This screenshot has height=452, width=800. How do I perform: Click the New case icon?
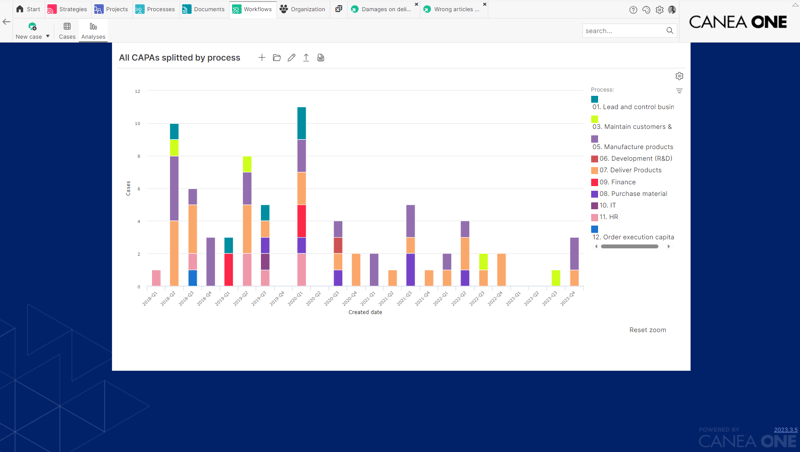32,27
